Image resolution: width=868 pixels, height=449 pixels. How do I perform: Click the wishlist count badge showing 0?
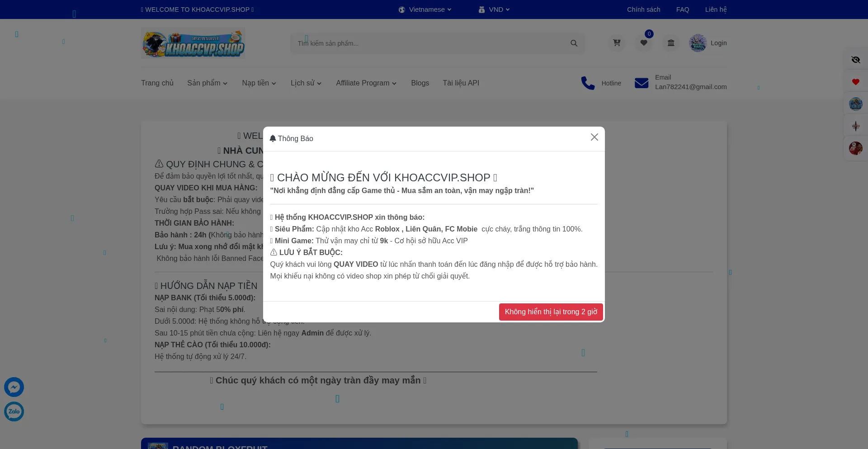649,34
